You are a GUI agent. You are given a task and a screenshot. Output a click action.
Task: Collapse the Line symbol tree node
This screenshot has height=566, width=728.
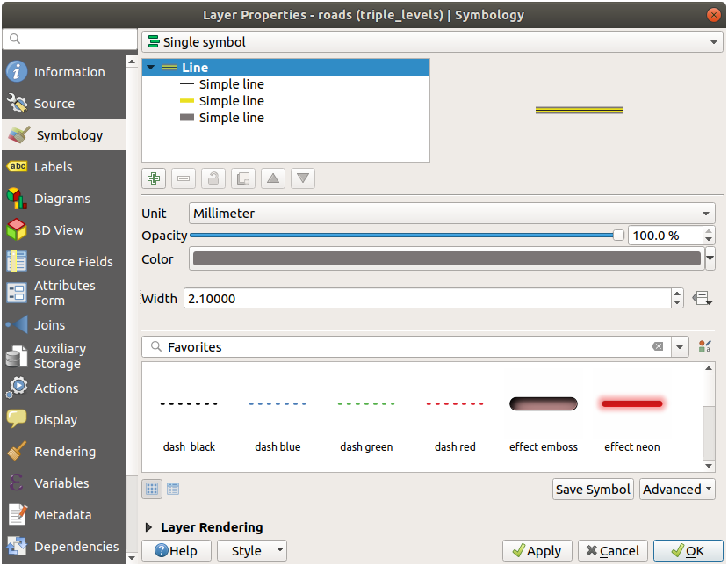pyautogui.click(x=151, y=68)
